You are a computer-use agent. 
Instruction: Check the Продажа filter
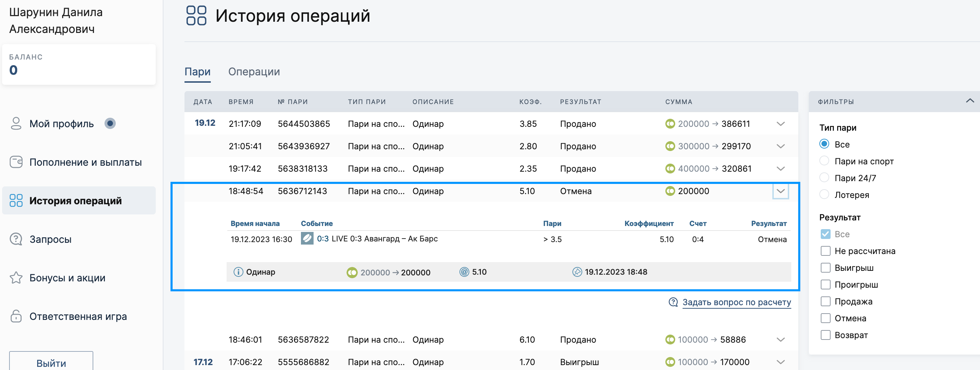(825, 301)
